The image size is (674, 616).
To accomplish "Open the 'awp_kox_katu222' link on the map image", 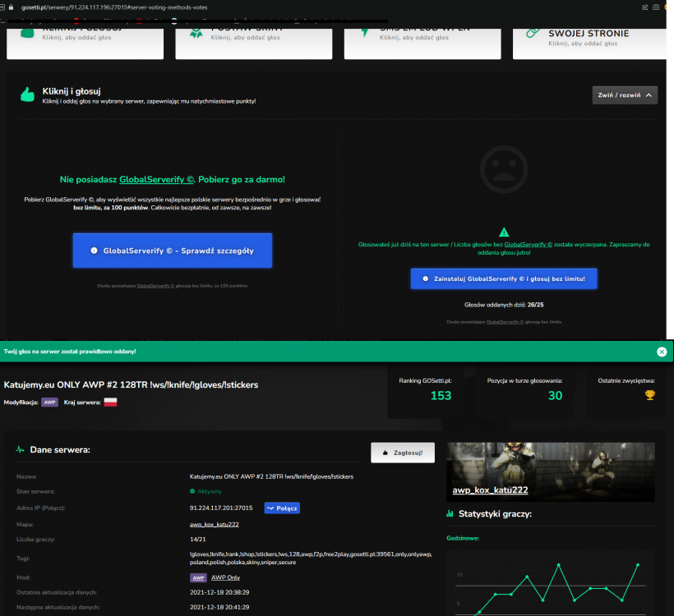I will tap(490, 490).
